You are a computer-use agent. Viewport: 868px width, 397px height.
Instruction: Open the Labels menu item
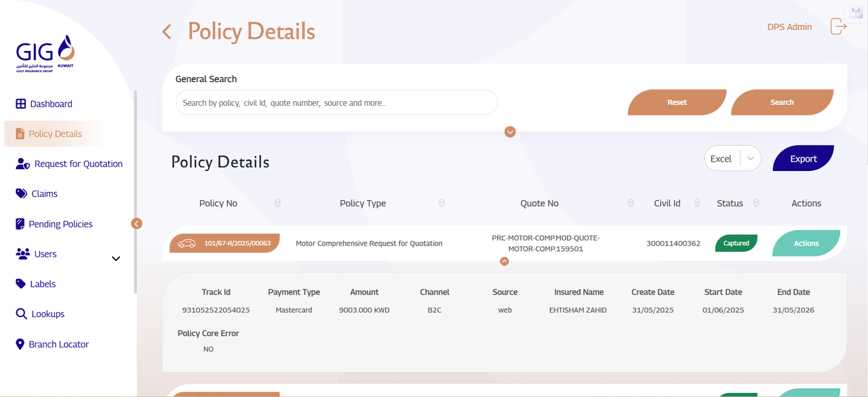tap(43, 284)
